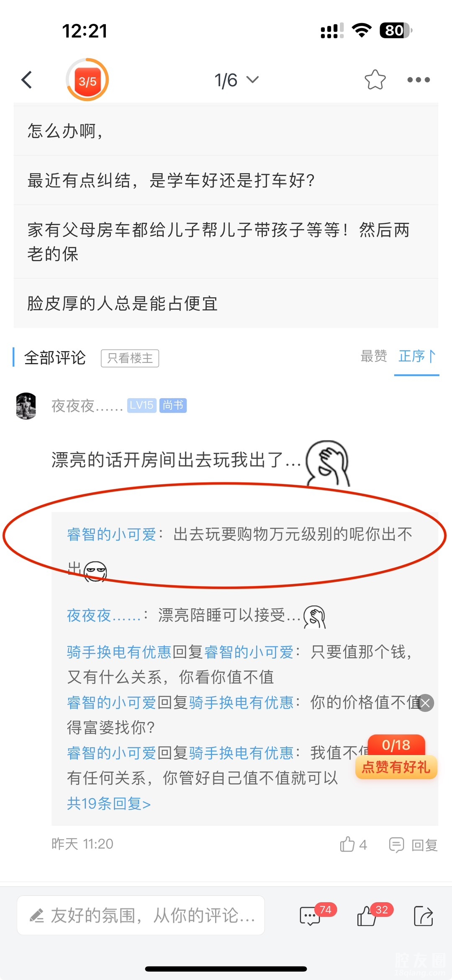Toggle the 只看楼主 filter
The width and height of the screenshot is (452, 980).
(130, 358)
